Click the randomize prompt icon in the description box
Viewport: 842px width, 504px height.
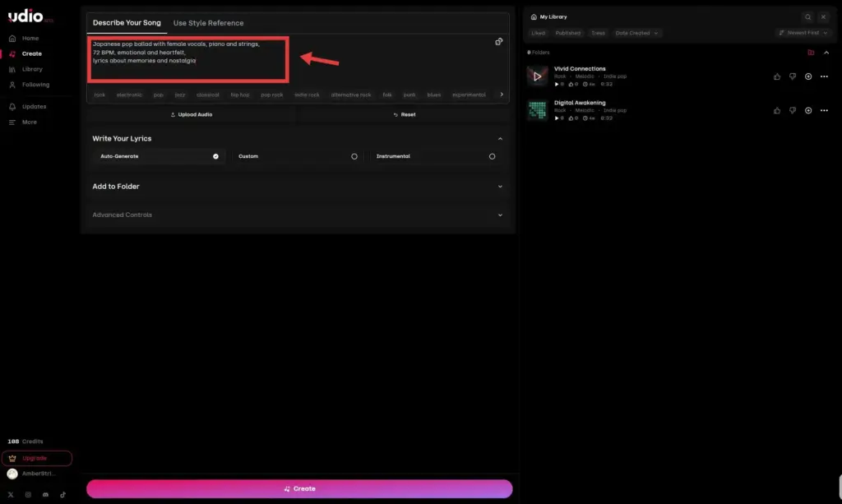click(498, 42)
